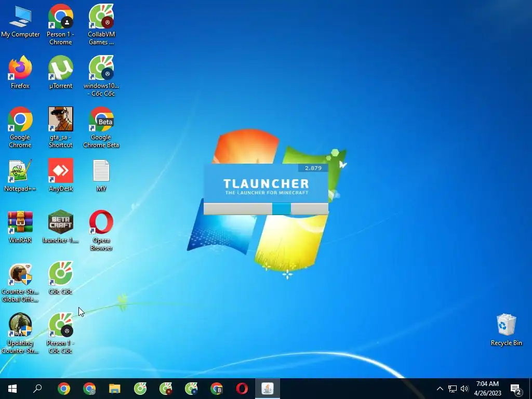532x399 pixels.
Task: Click the Firefox desktop icon
Action: click(x=20, y=72)
